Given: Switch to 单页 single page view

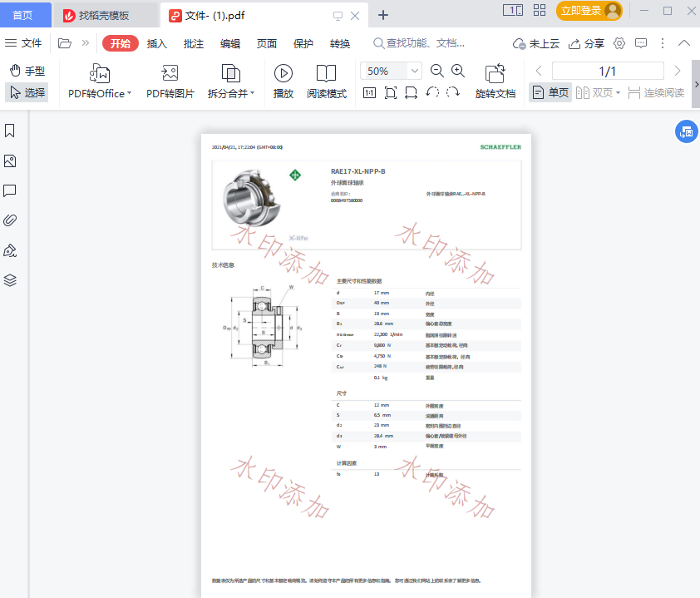Looking at the screenshot, I should point(550,92).
